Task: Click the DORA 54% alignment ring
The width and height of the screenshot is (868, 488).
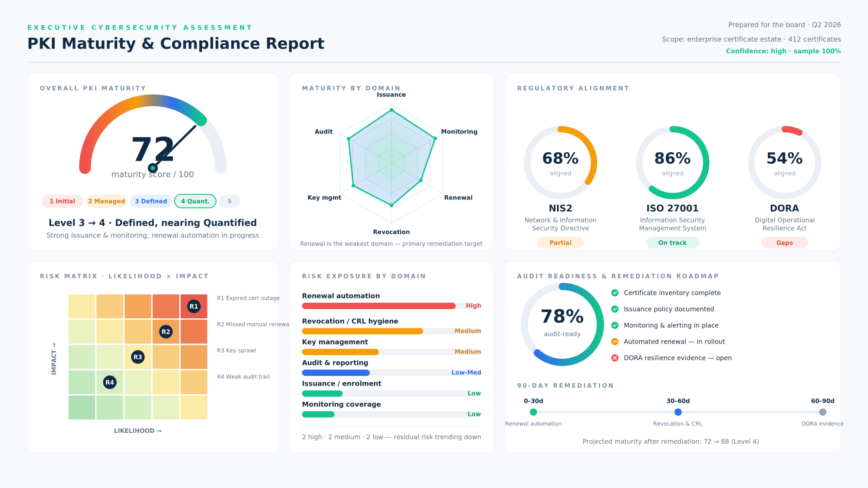Action: pyautogui.click(x=784, y=163)
